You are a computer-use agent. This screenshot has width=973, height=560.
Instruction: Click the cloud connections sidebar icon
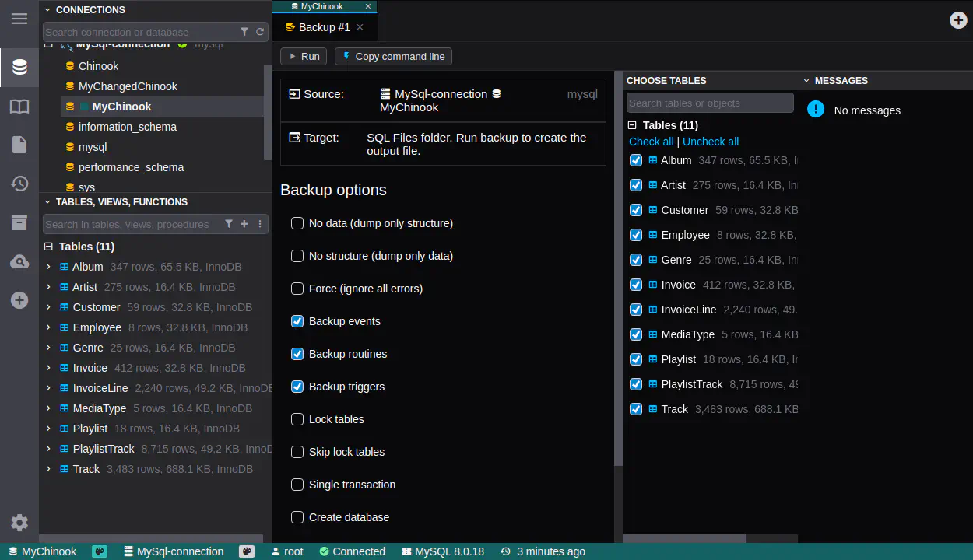pyautogui.click(x=19, y=262)
